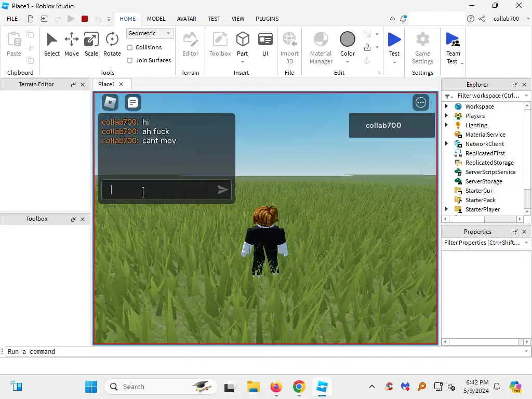Open the UI insert tool
Screen dimensions: 532x399
(x=265, y=44)
